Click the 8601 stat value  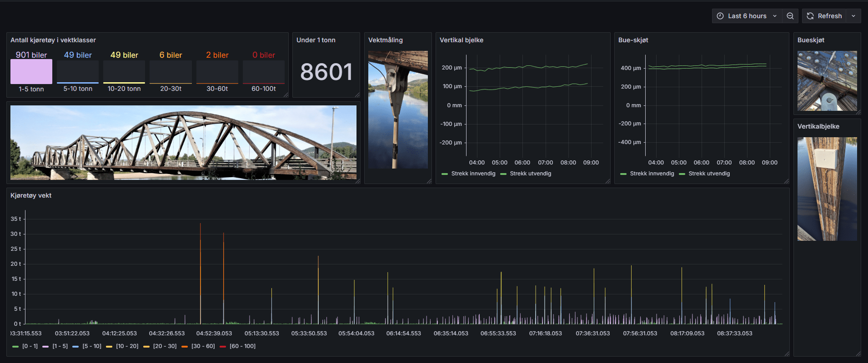click(x=326, y=72)
